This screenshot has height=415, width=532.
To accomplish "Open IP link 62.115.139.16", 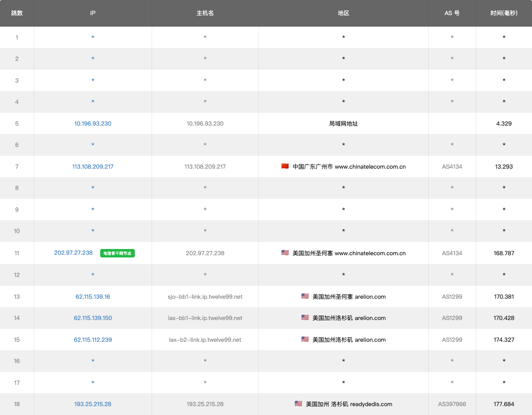I will [x=93, y=296].
